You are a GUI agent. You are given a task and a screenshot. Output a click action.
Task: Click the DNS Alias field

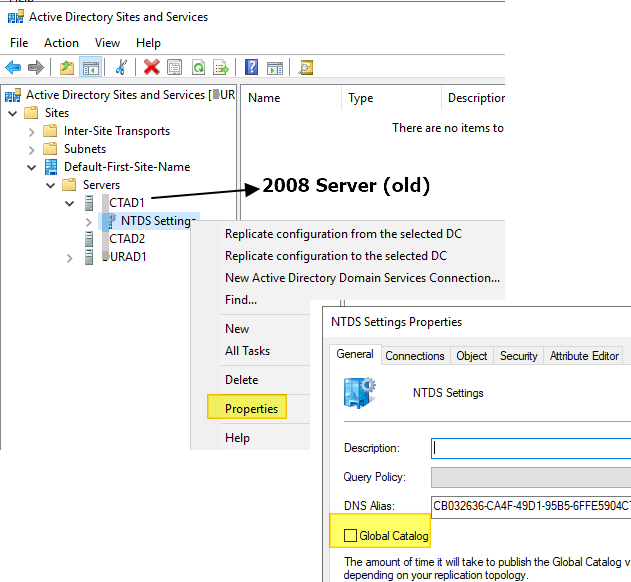click(531, 506)
